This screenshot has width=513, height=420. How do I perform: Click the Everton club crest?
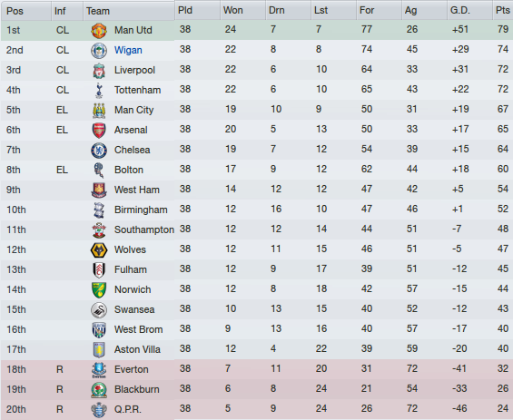(98, 370)
